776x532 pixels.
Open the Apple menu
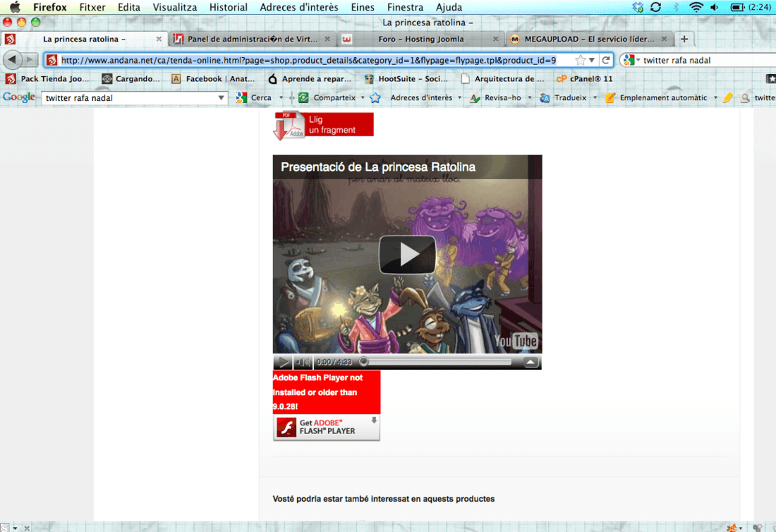pyautogui.click(x=16, y=7)
